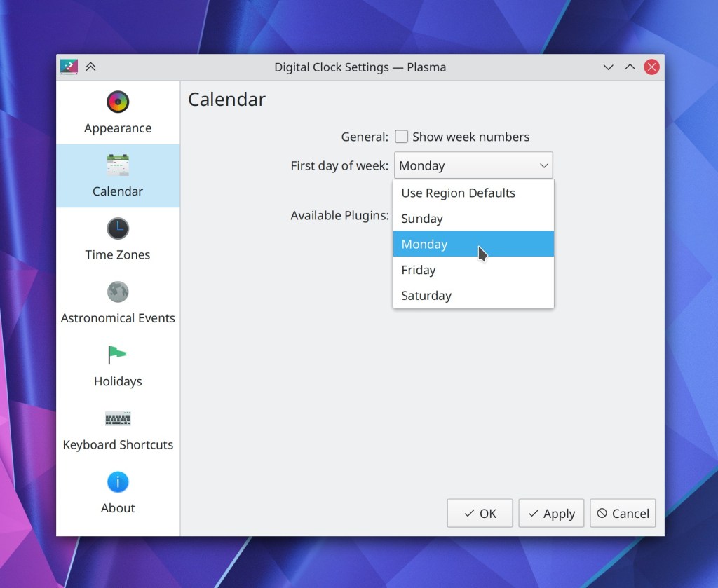Click the Apply button

pyautogui.click(x=551, y=514)
